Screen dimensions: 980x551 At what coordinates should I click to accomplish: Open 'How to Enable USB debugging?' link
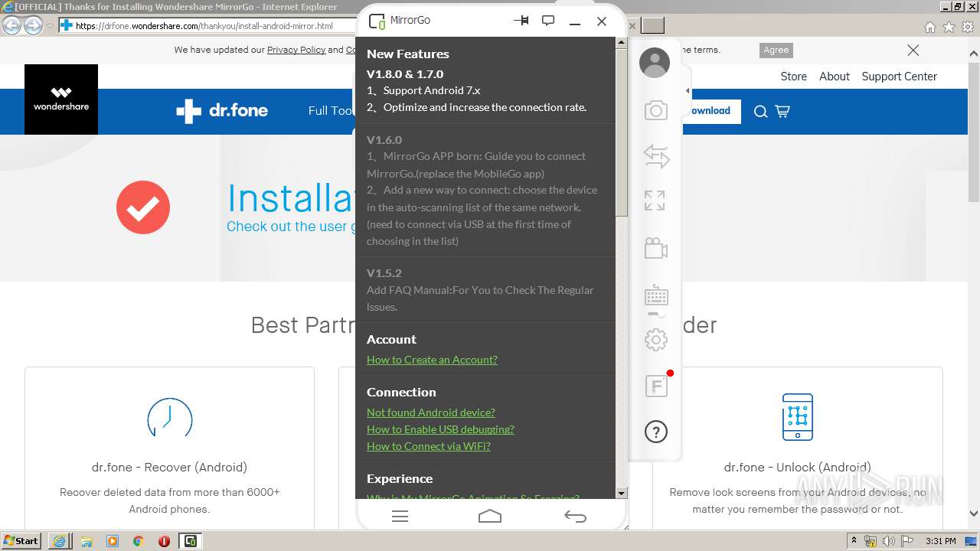pos(440,429)
